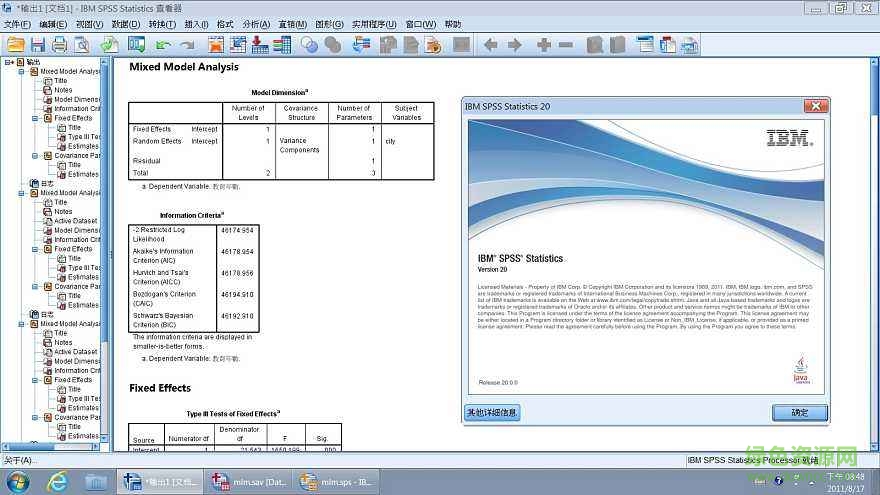Open the Recall recent dialogs icon
The height and width of the screenshot is (495, 880).
136,45
